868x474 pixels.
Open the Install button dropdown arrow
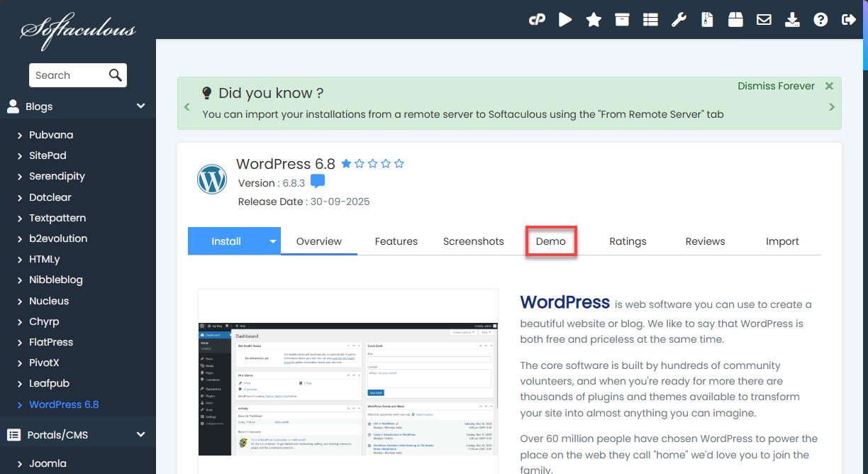point(272,241)
